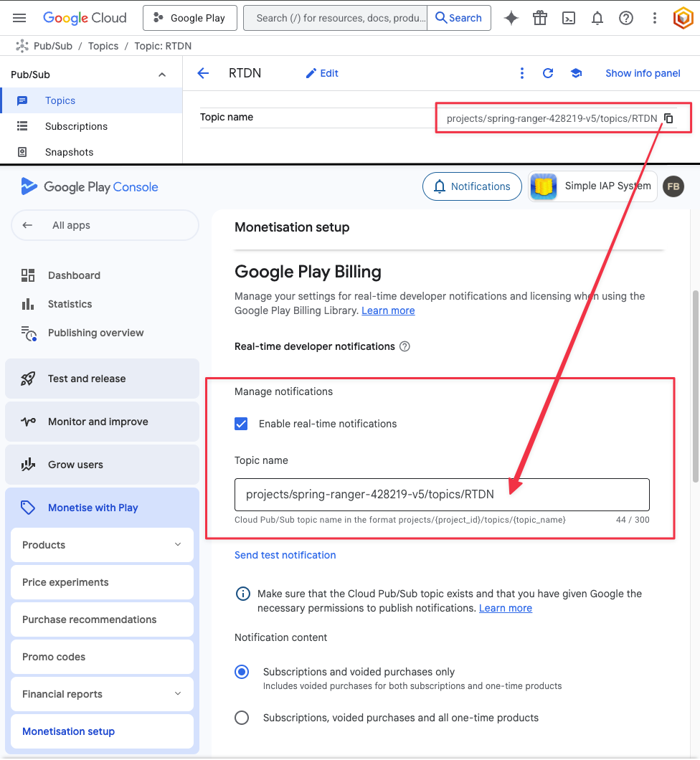Select Subscriptions, voided purchases and all one-time products
The width and height of the screenshot is (700, 760).
click(x=242, y=718)
